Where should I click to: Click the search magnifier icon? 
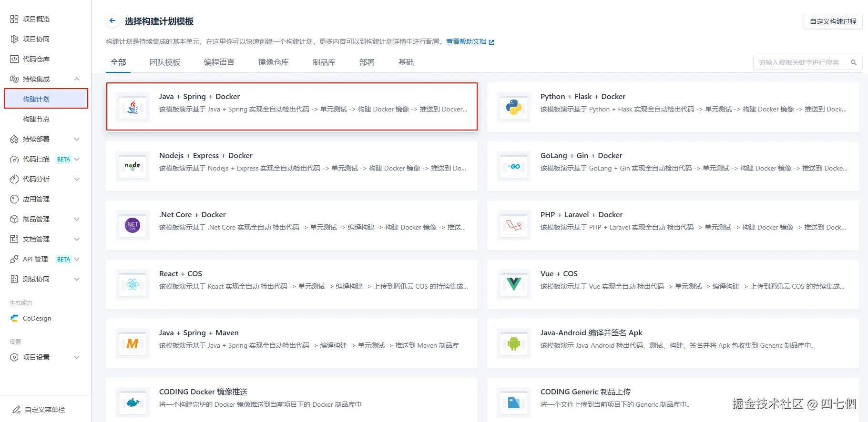point(854,62)
